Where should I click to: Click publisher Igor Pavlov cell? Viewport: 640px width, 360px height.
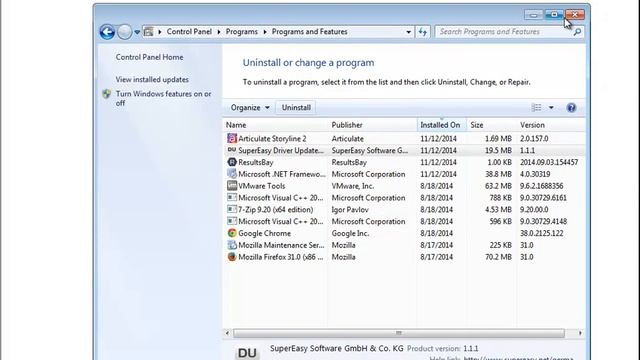coord(350,210)
